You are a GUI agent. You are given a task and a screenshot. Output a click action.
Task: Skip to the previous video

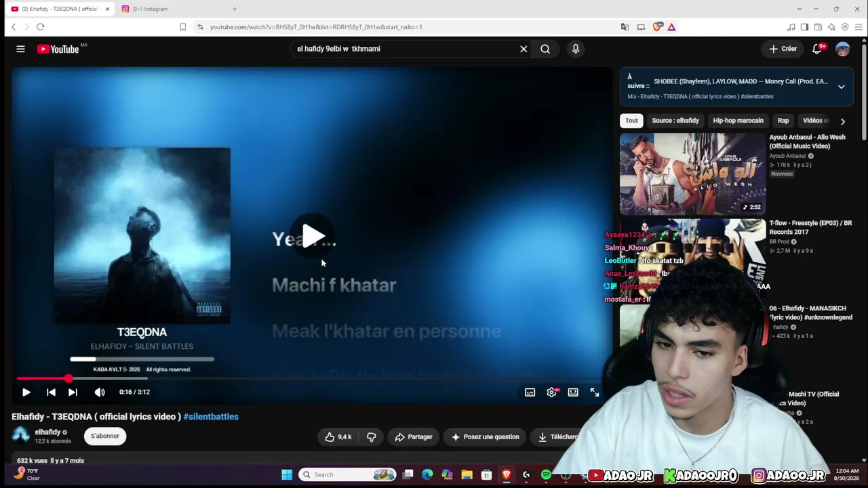pyautogui.click(x=51, y=392)
